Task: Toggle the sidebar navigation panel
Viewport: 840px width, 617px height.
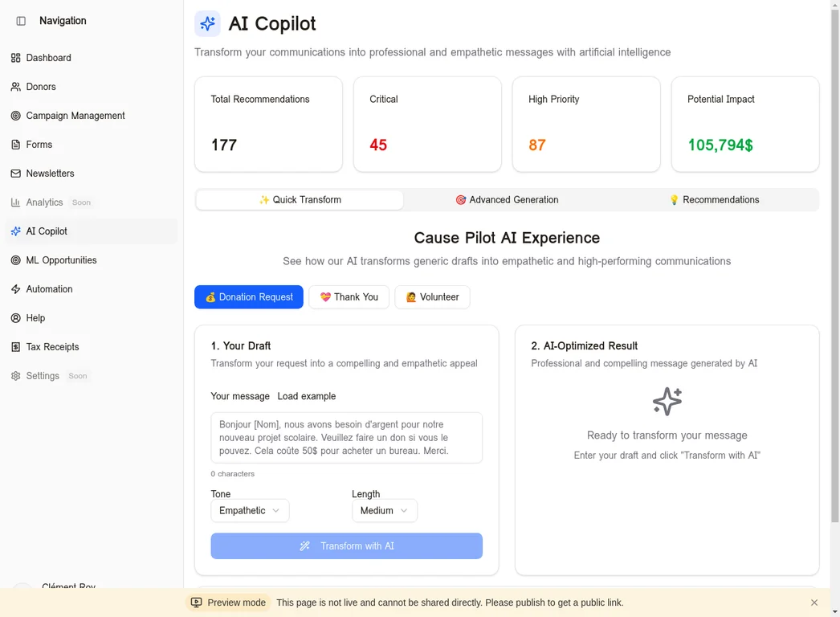Action: click(19, 20)
